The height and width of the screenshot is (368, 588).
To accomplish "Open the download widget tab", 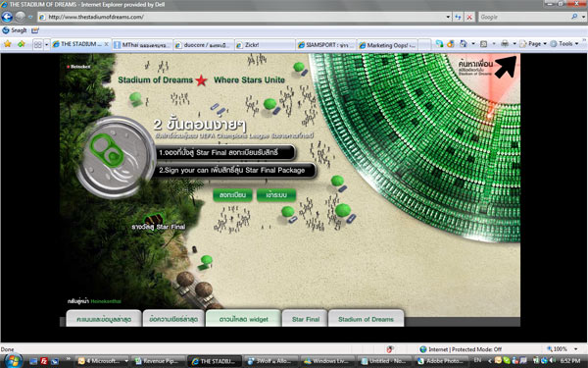I will 243,319.
